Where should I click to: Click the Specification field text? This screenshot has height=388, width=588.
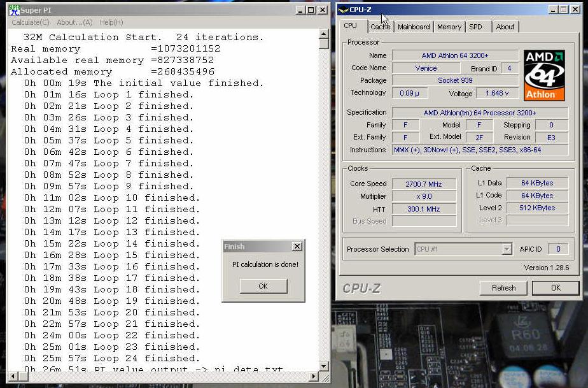pyautogui.click(x=480, y=113)
